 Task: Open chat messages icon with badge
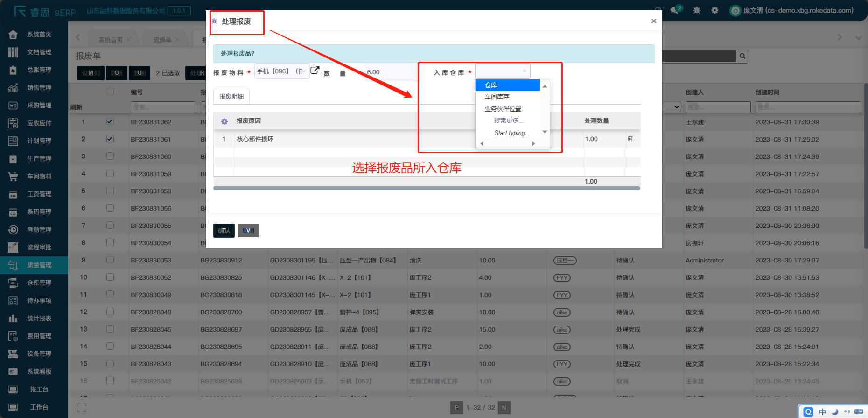675,10
